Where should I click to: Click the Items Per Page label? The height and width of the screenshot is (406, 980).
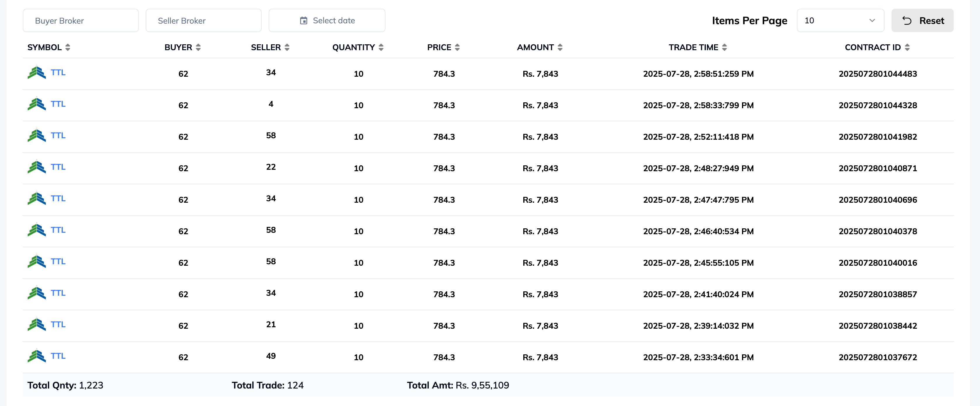tap(750, 20)
